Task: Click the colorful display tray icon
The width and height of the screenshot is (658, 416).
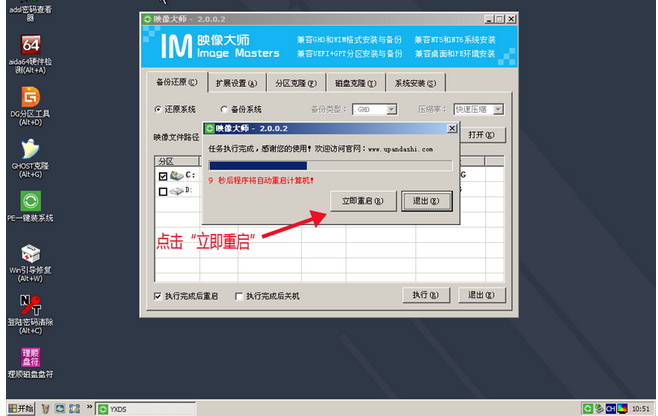Action: tap(622, 408)
